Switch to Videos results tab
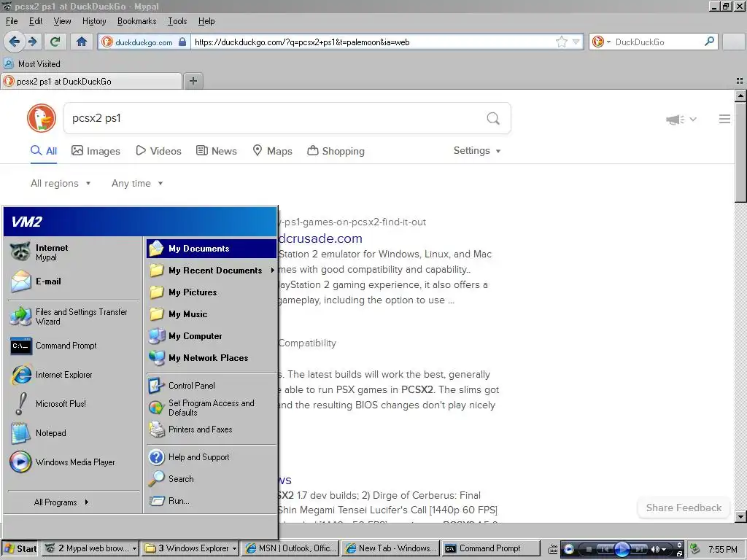Image resolution: width=747 pixels, height=560 pixels. tap(158, 151)
